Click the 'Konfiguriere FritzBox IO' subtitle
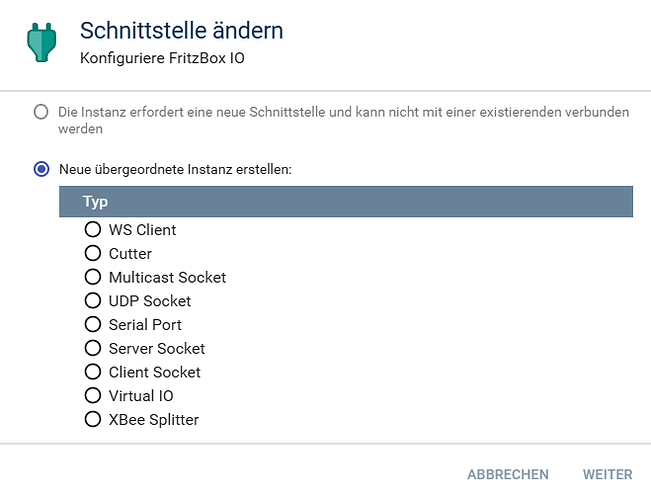This screenshot has width=651, height=500. coord(162,58)
